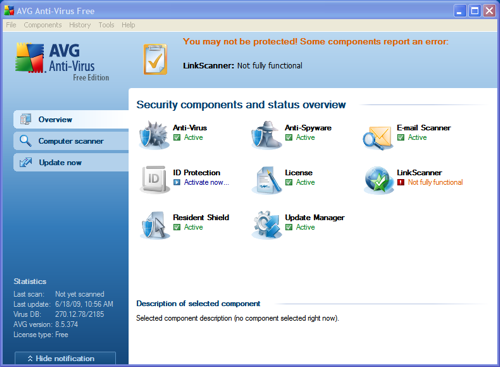Click Anti-Spyware green Active status check
This screenshot has width=500, height=367.
289,137
